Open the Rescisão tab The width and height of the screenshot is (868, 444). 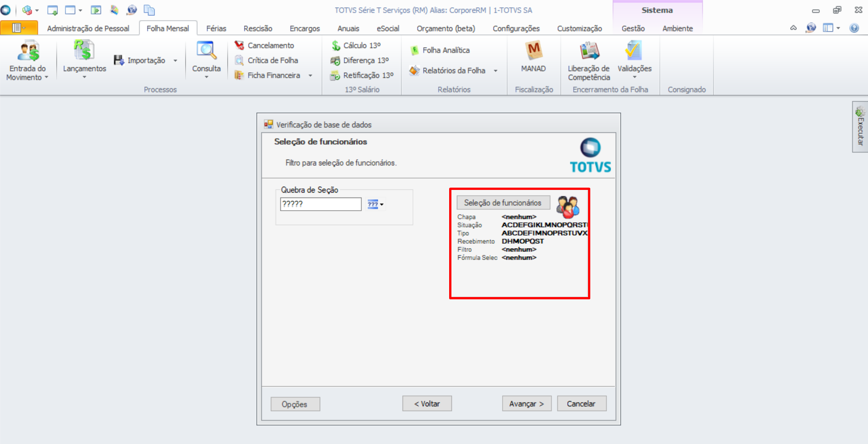tap(258, 28)
